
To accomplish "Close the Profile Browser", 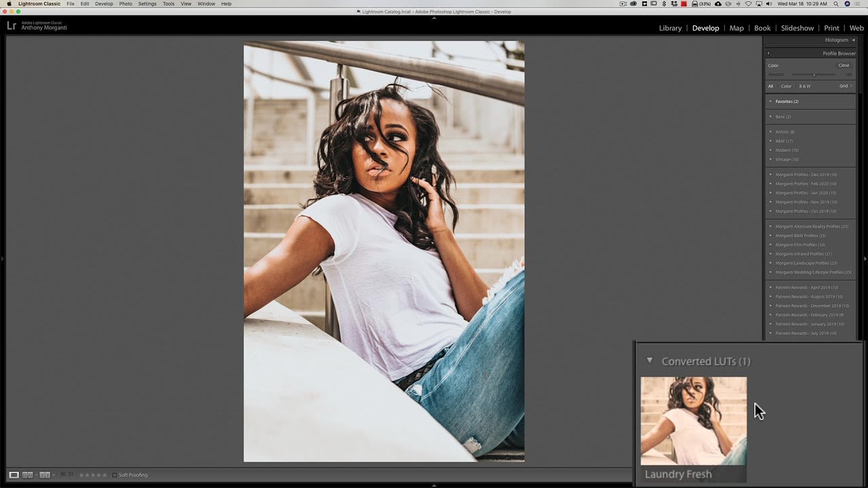I will point(844,65).
